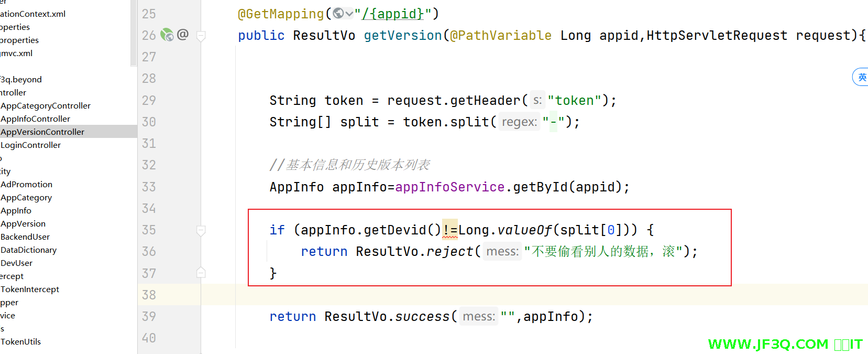Open the TokenUtils class
Viewport: 868px width, 354px height.
20,342
